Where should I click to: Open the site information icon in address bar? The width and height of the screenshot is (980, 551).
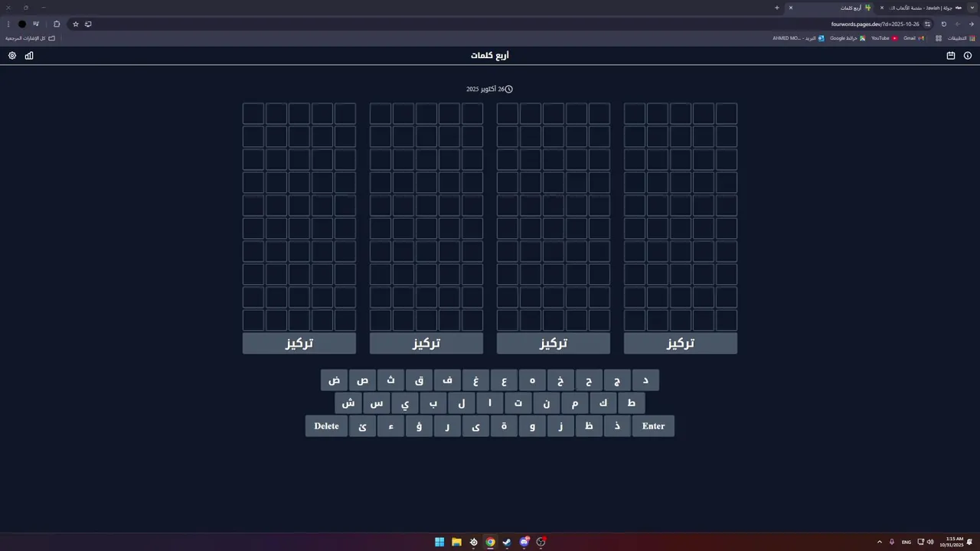click(927, 24)
